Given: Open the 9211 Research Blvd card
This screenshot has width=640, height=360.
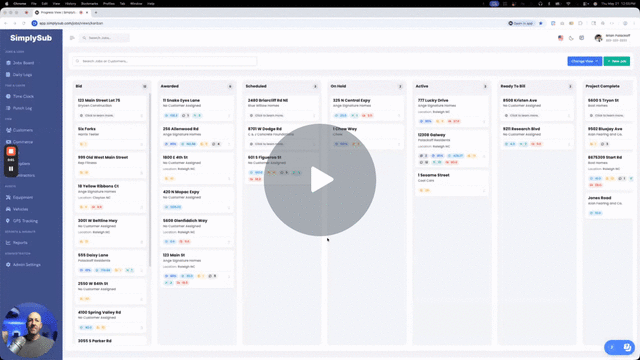Looking at the screenshot, I should [537, 136].
